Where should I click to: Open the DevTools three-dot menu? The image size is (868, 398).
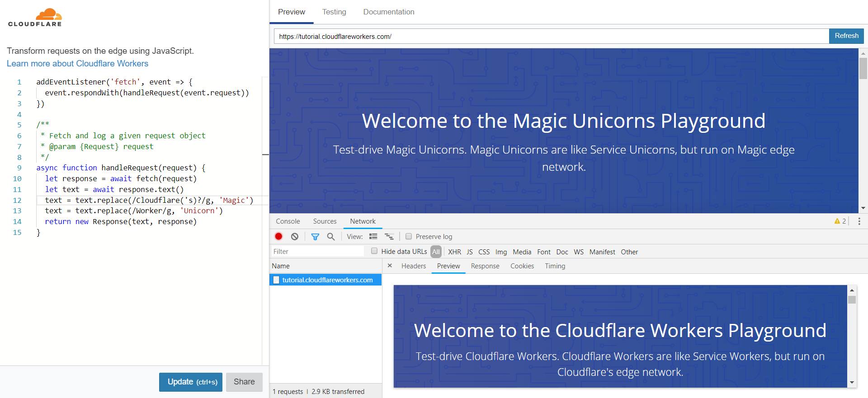[859, 221]
